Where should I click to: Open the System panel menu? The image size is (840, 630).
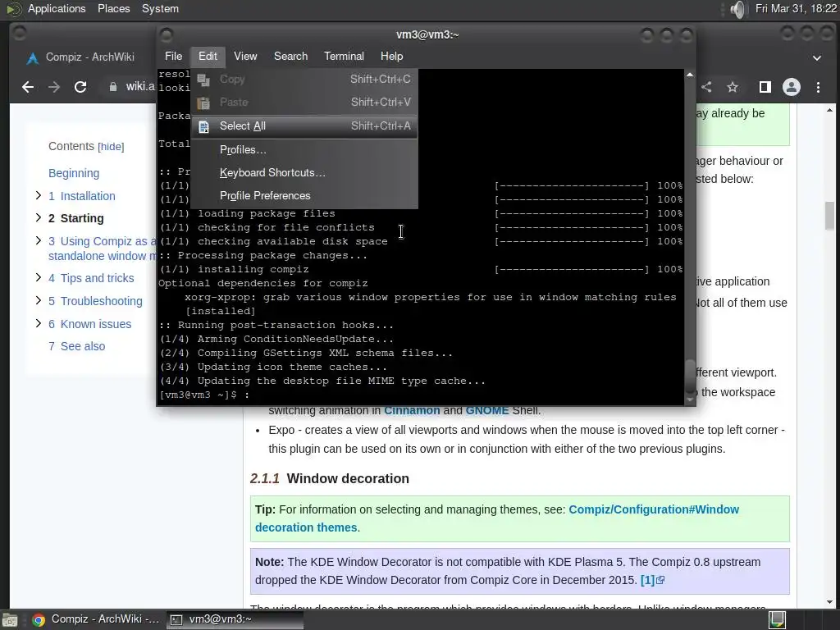tap(160, 8)
